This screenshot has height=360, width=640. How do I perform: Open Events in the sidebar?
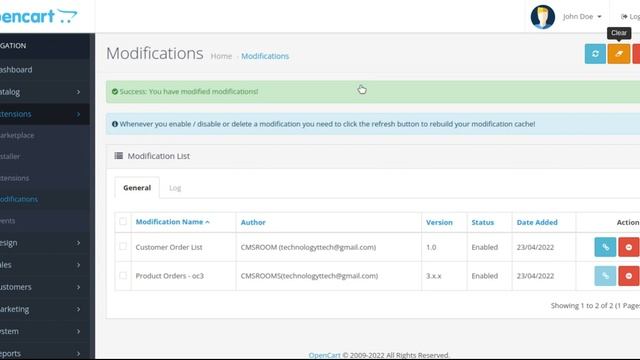[x=45, y=221]
